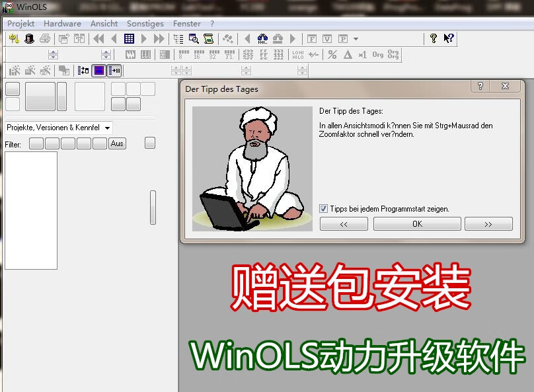Click the black top hat icon

coord(29,39)
